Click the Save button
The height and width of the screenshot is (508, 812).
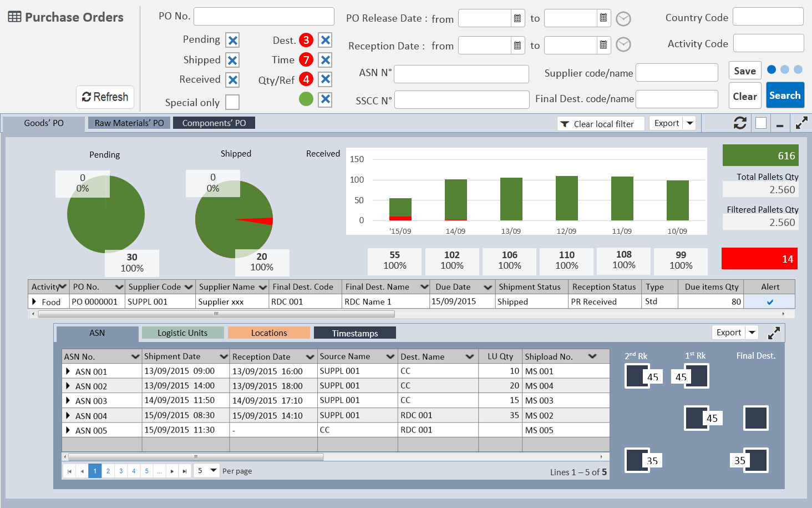click(x=745, y=71)
